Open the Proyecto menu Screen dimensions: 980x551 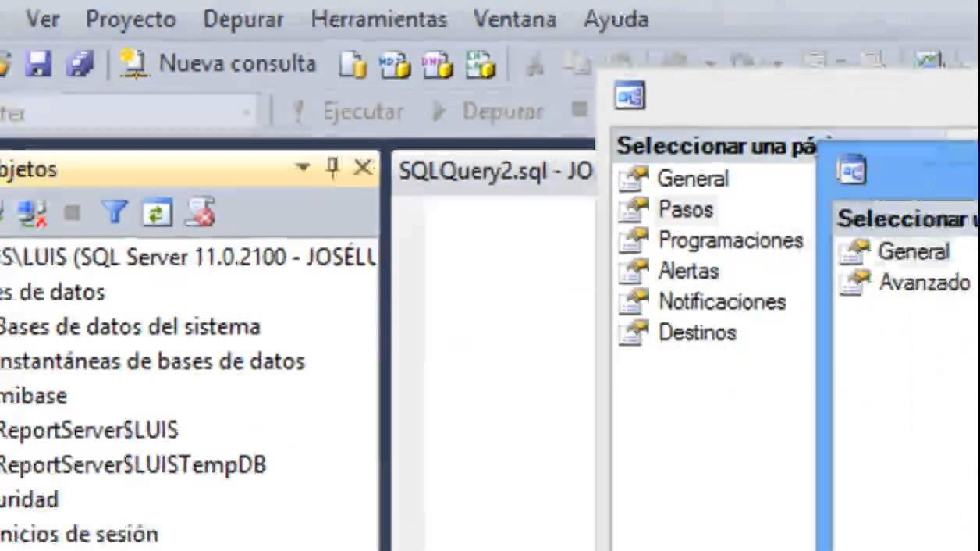(130, 19)
